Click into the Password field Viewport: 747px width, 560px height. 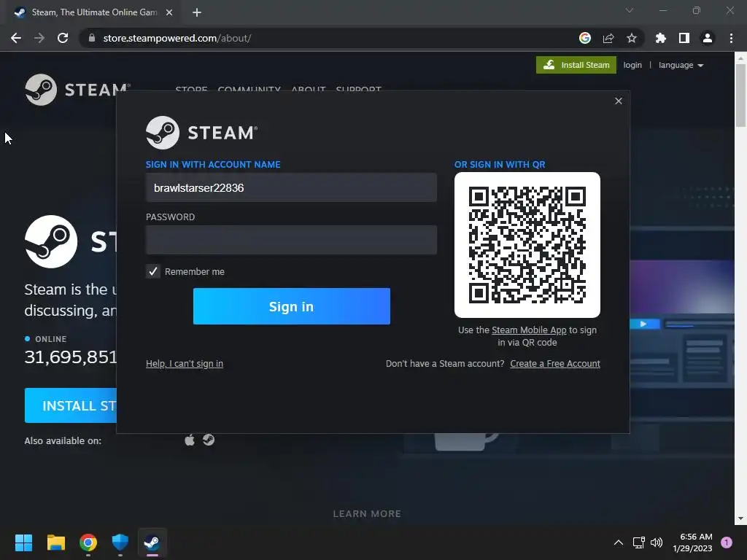point(291,240)
